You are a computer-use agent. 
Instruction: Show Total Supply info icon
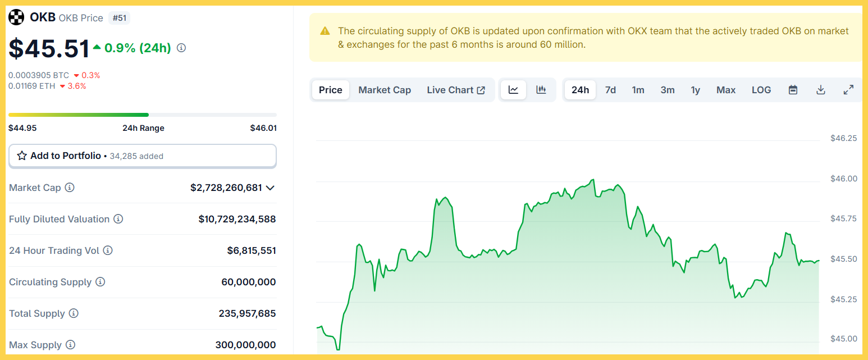[74, 313]
